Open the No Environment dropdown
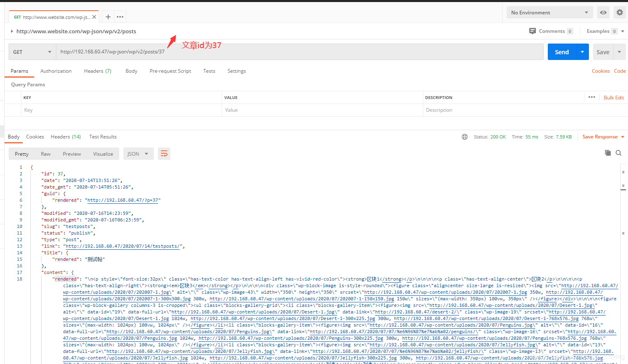Screen dimensions: 628x364 point(549,12)
